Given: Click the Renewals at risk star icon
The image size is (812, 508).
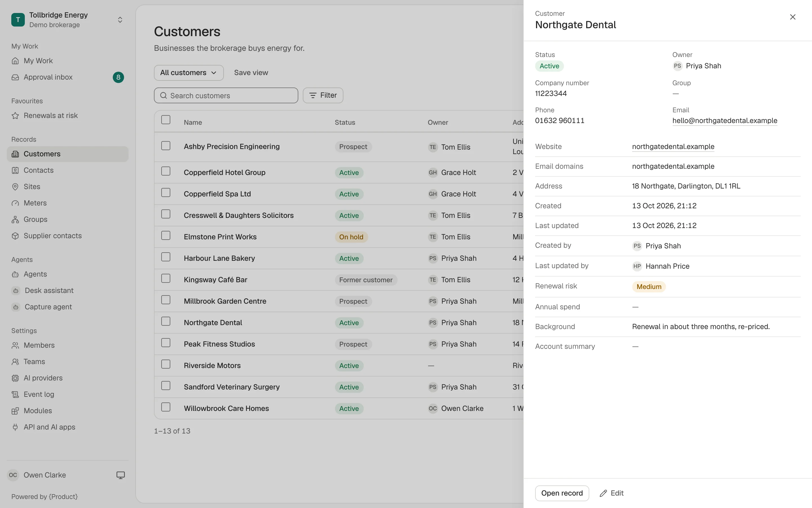Looking at the screenshot, I should tap(15, 116).
